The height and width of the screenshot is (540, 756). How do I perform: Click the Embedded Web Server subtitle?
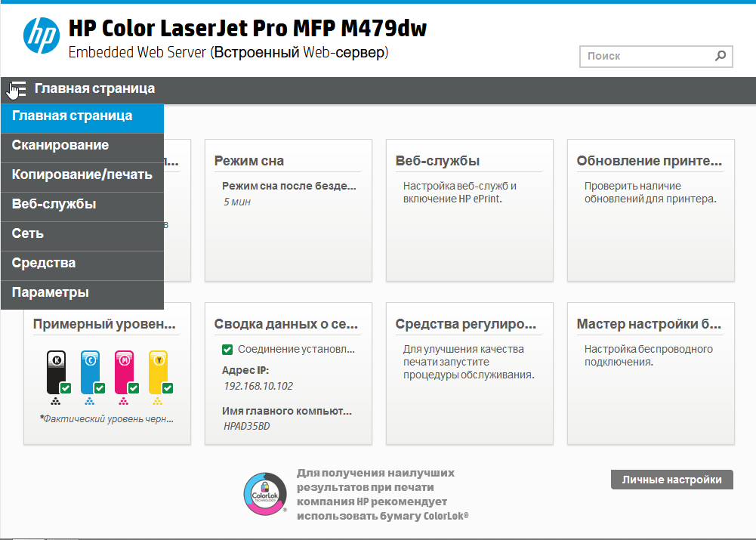[x=228, y=52]
